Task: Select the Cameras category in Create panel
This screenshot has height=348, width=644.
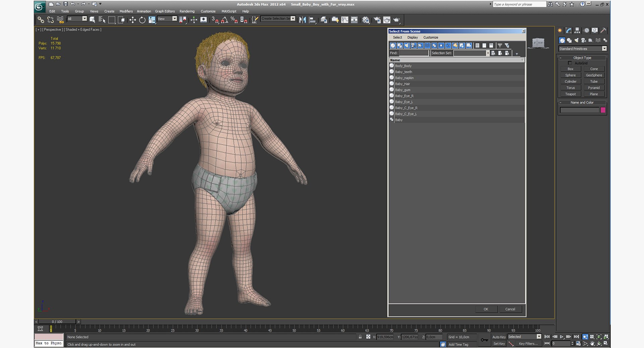Action: [584, 40]
